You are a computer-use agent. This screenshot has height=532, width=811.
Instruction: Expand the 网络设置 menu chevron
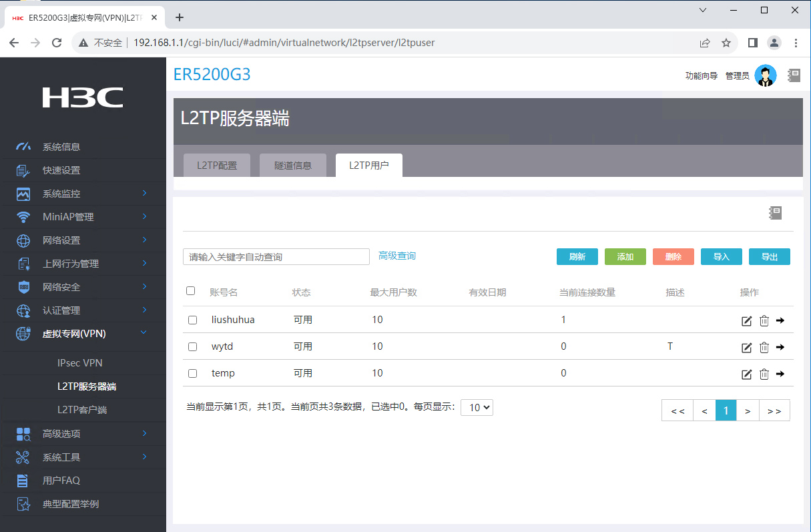coord(144,240)
